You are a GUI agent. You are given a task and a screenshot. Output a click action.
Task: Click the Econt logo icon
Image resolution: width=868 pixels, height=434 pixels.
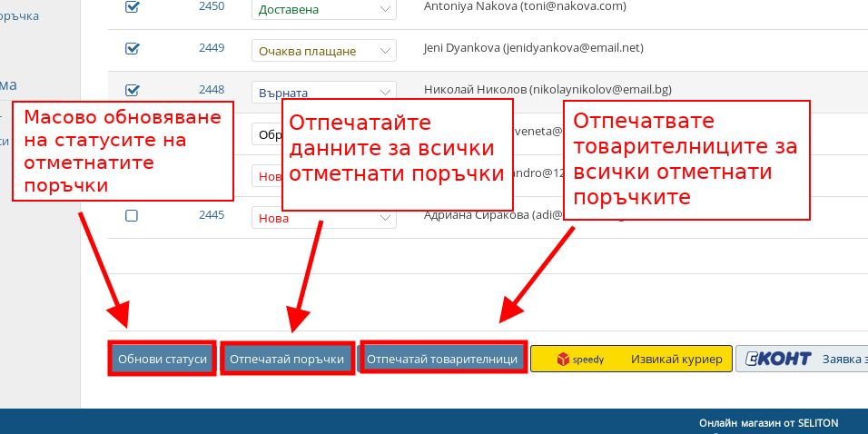(x=777, y=360)
